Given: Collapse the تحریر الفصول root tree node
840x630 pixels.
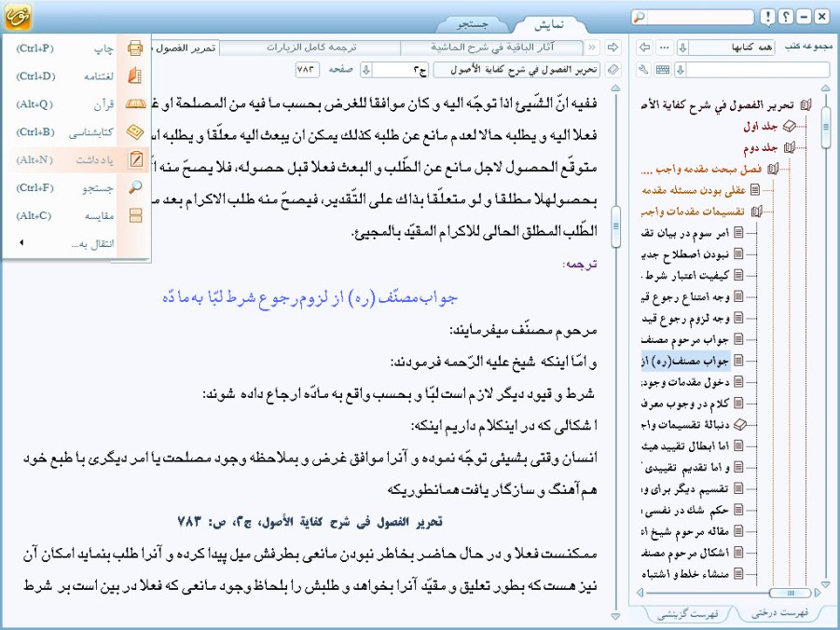Looking at the screenshot, I should pos(806,105).
